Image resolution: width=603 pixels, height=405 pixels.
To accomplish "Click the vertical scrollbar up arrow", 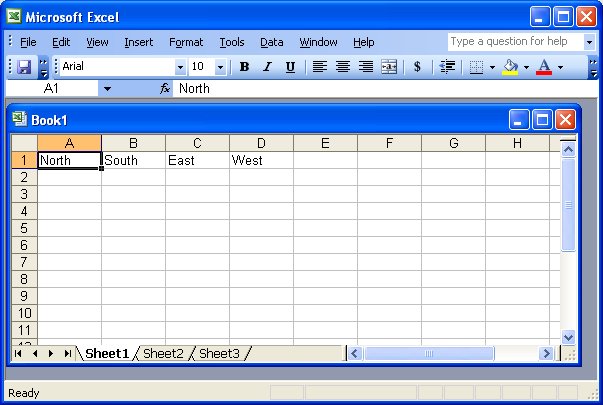I will tap(568, 149).
